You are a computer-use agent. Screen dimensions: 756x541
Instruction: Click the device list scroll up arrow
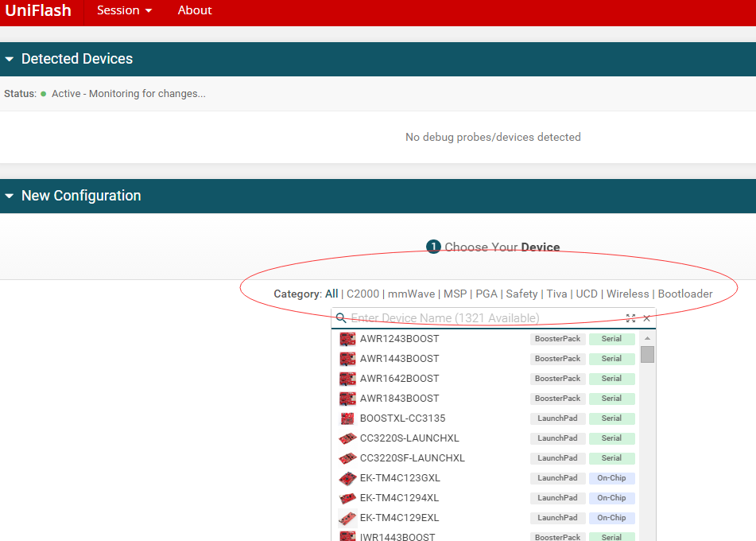pos(648,338)
